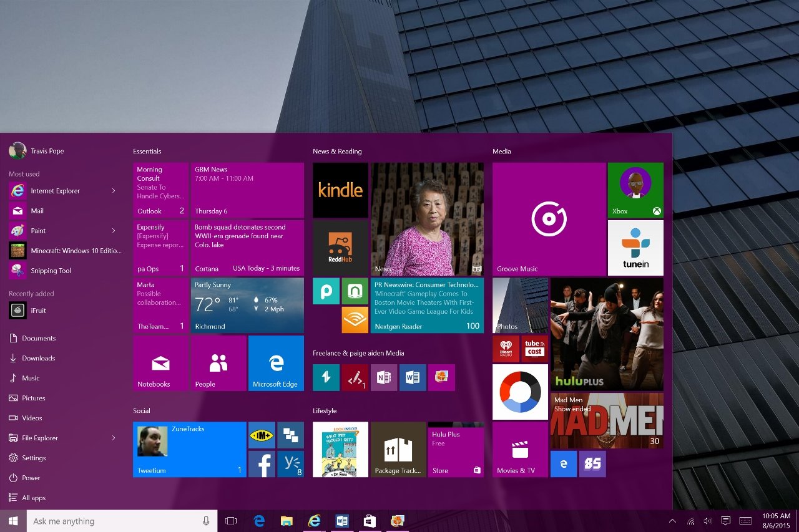Open the Movies & TV tile
799x532 pixels.
click(520, 450)
